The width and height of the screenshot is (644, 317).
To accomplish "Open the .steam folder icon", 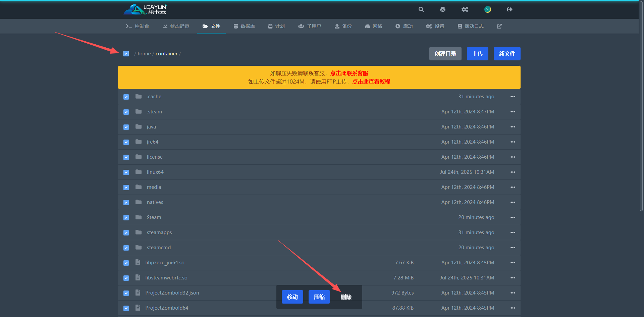I will tap(139, 112).
